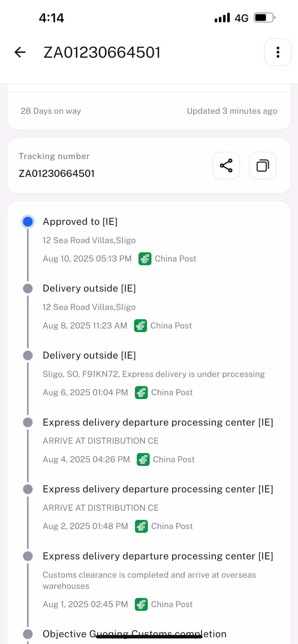The image size is (298, 644).
Task: Select the Aug 8 'Delivery outside' timeline dot
Action: pyautogui.click(x=28, y=289)
